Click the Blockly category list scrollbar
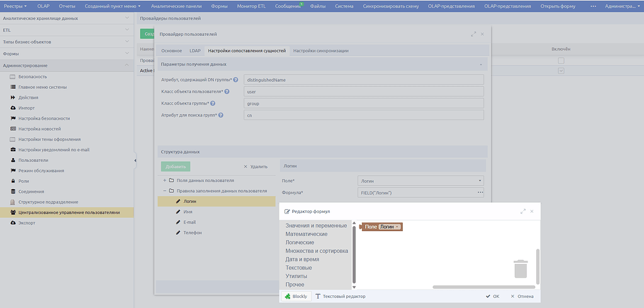Viewport: 644px width, 308px height. coord(354,254)
